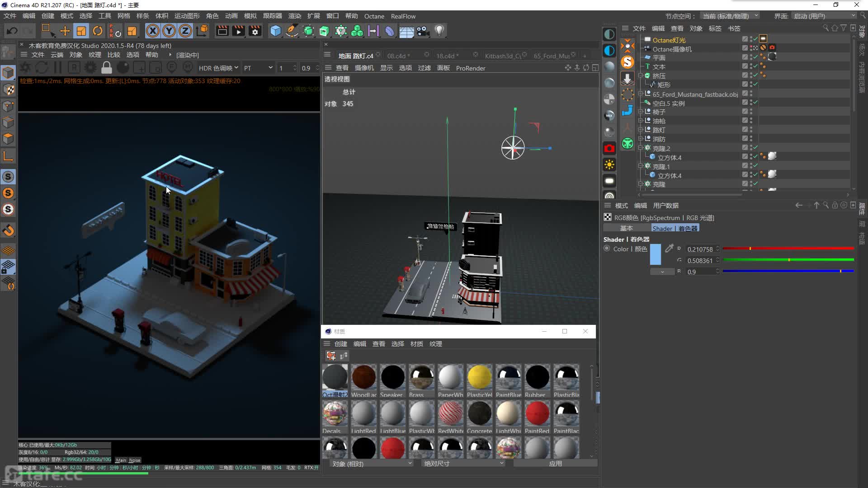Toggle enable checkmark of 平面 object

(755, 57)
